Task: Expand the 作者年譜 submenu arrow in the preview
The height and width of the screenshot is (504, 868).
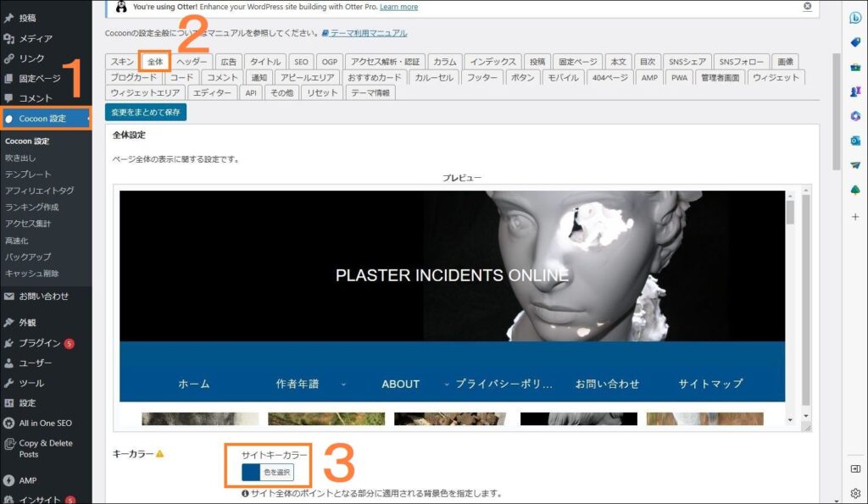Action: click(343, 384)
